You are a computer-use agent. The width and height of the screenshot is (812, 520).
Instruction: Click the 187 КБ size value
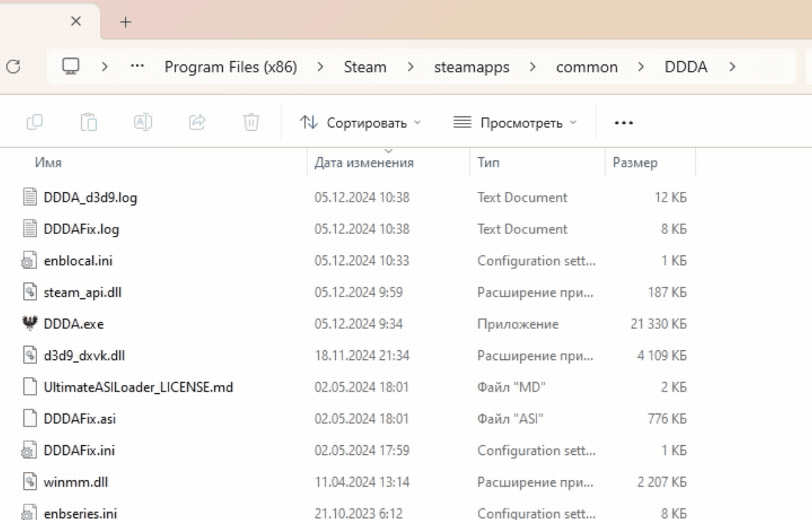click(667, 292)
